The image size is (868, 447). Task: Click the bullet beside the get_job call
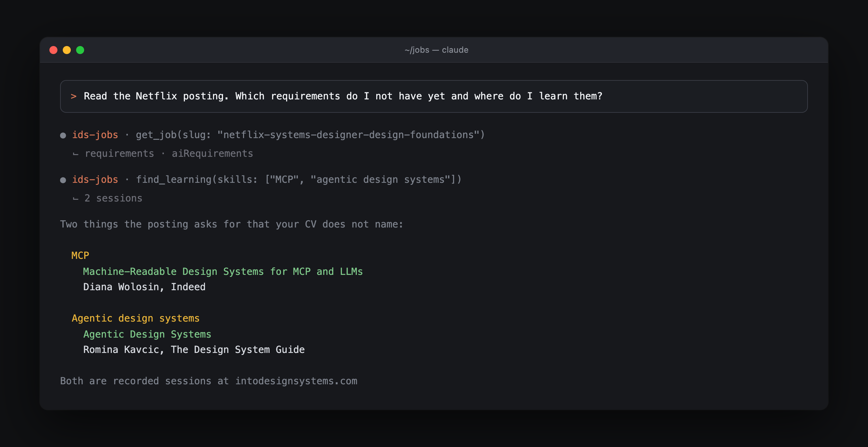[63, 135]
